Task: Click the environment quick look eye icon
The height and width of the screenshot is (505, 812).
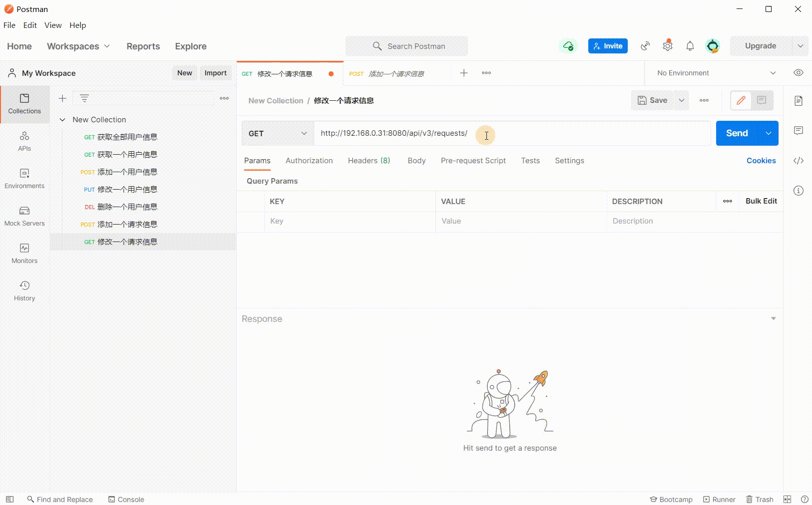Action: pyautogui.click(x=799, y=73)
